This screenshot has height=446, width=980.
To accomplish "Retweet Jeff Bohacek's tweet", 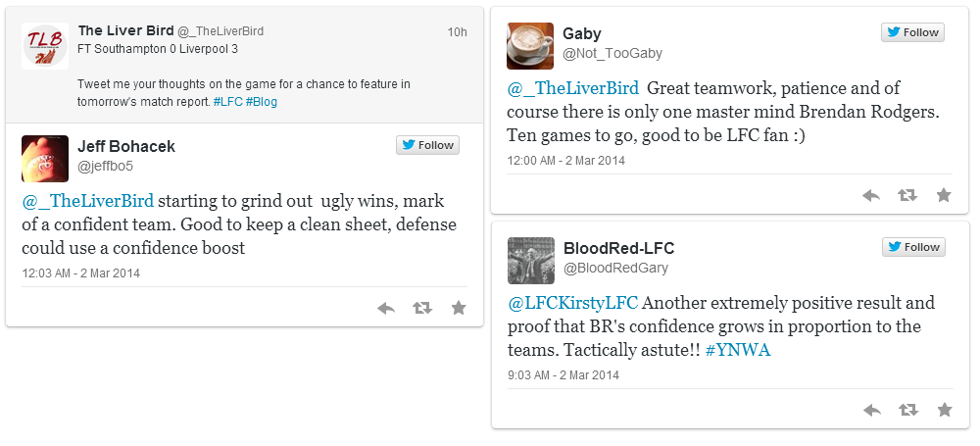I will (x=422, y=308).
